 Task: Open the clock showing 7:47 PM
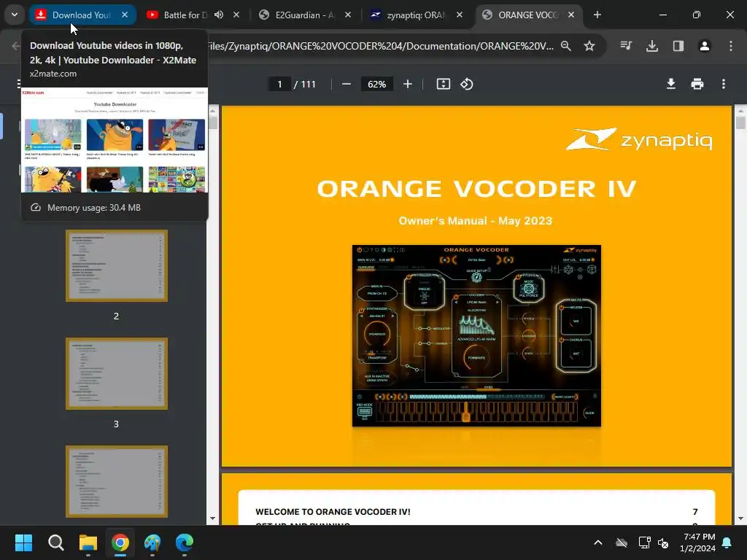(697, 542)
